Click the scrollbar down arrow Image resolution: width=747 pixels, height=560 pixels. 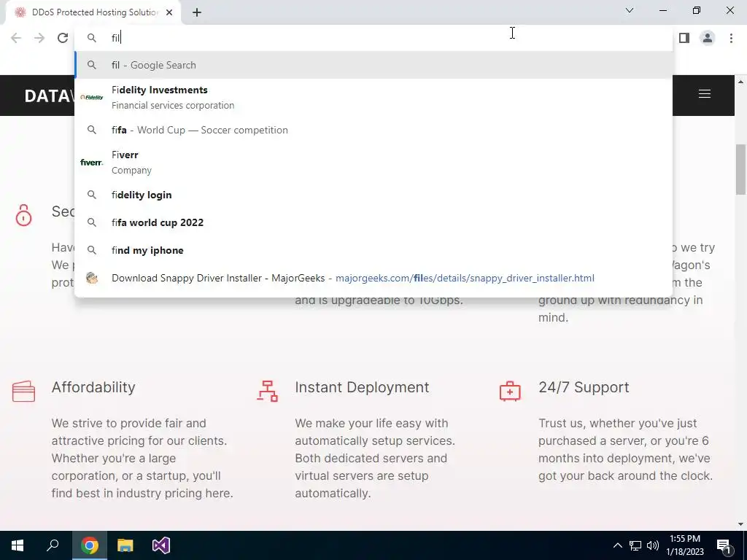tap(740, 524)
